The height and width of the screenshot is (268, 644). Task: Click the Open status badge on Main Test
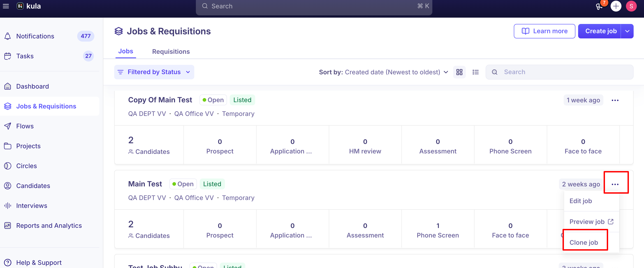pyautogui.click(x=183, y=184)
